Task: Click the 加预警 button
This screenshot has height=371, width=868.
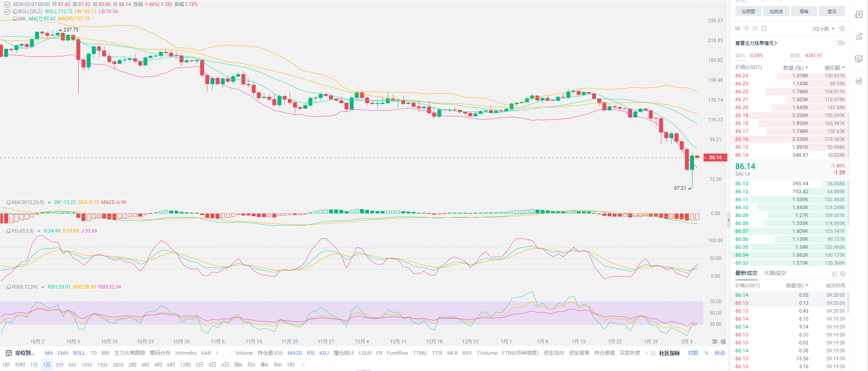Action: (x=748, y=12)
